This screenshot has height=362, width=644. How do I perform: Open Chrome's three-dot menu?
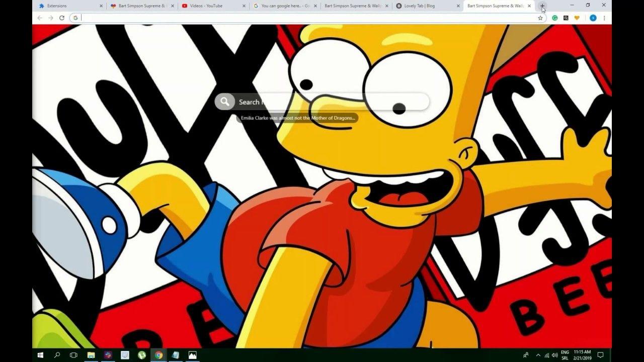pyautogui.click(x=604, y=18)
